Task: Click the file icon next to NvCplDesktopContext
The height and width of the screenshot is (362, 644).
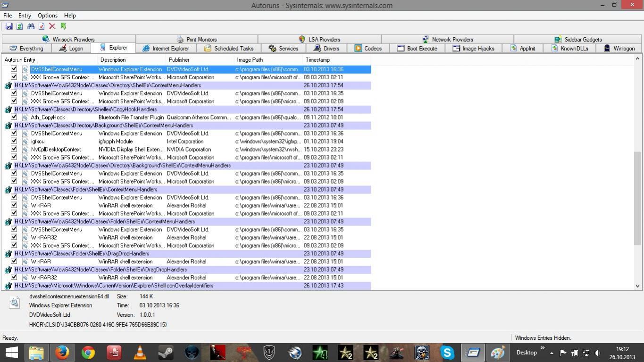Action: [x=25, y=150]
